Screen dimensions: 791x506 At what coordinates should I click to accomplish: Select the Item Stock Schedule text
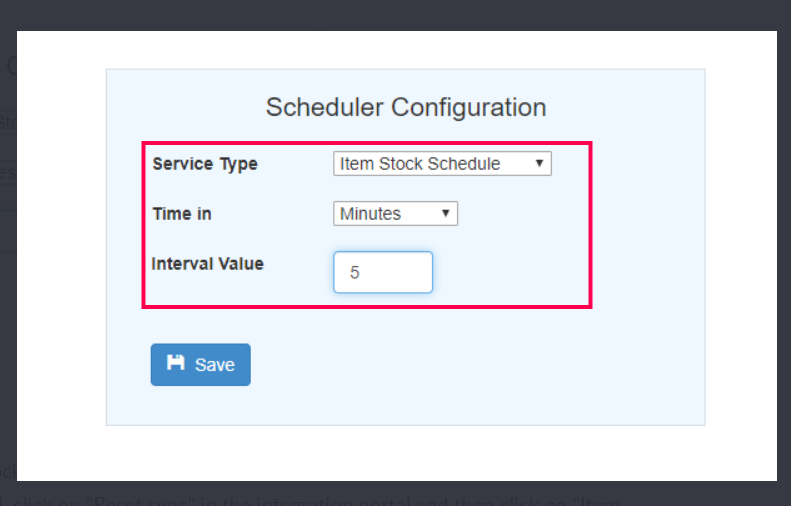(420, 164)
